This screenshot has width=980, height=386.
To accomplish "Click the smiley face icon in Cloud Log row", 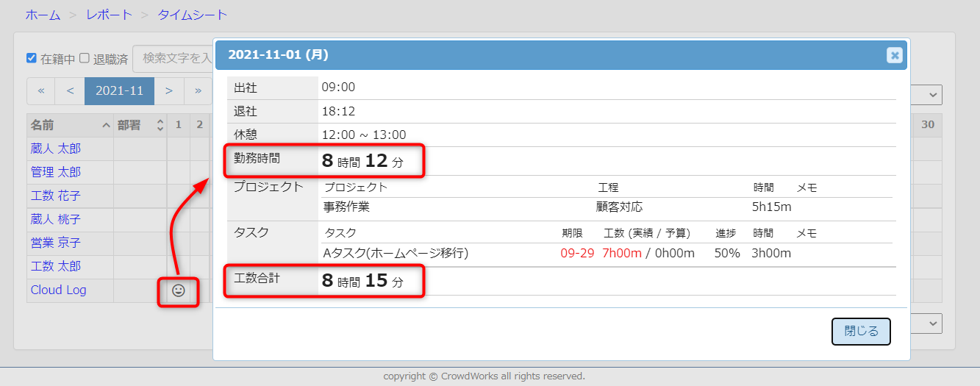I will [178, 290].
